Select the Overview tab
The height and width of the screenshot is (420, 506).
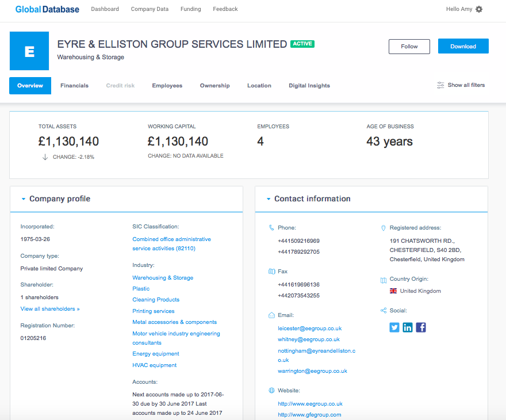tap(30, 86)
